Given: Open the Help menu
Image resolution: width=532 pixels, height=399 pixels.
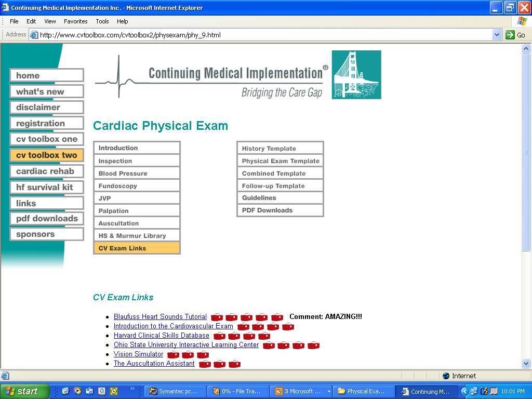Looking at the screenshot, I should click(122, 21).
